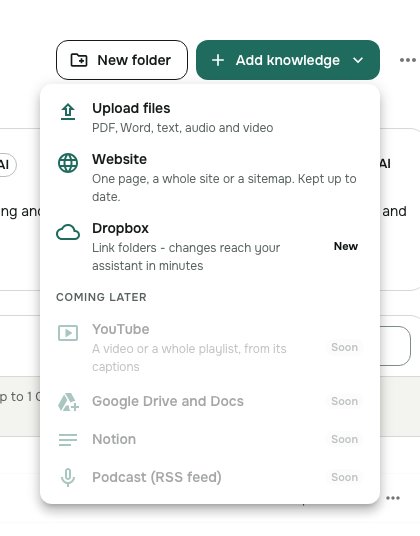Select Google Drive and Docs option
Screen dimensions: 420x536
pyautogui.click(x=210, y=401)
